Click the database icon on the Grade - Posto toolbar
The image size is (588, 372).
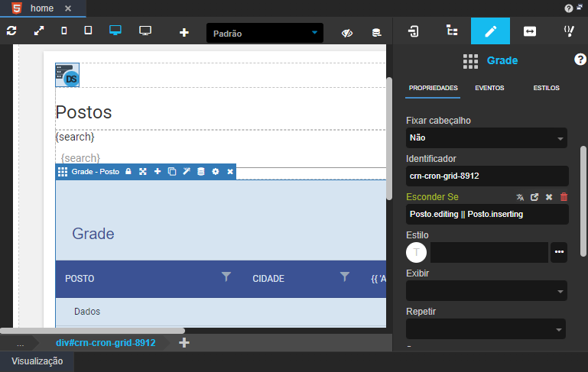(201, 172)
